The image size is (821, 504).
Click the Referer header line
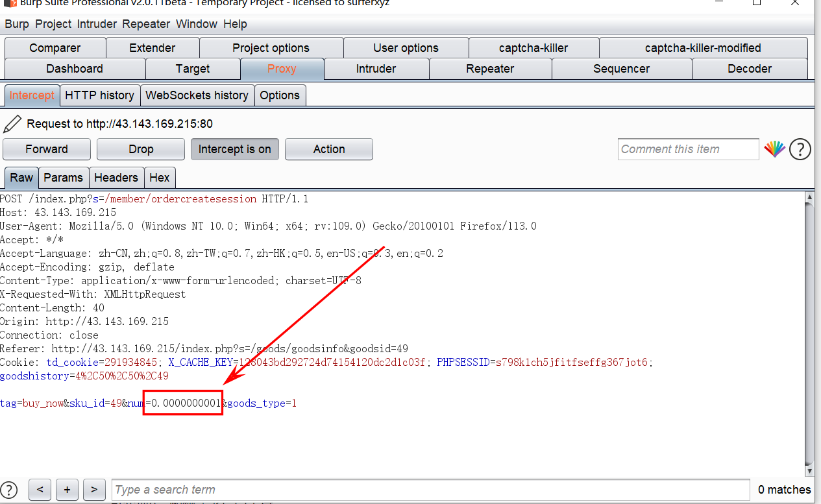click(204, 349)
